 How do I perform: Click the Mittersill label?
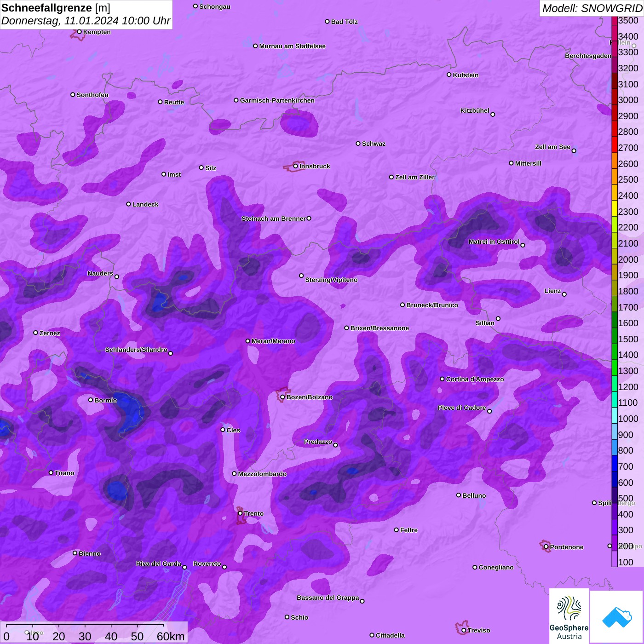pos(528,163)
